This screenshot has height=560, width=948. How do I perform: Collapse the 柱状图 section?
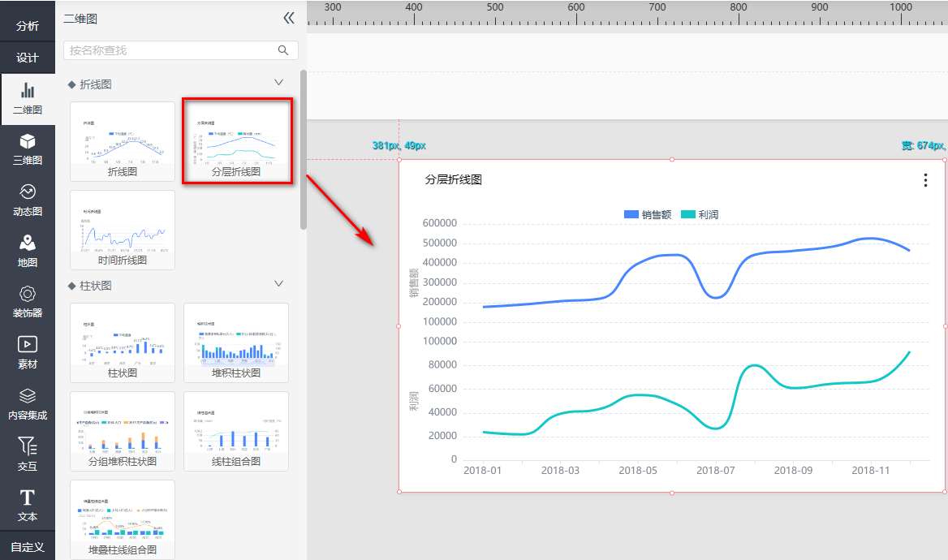click(279, 284)
